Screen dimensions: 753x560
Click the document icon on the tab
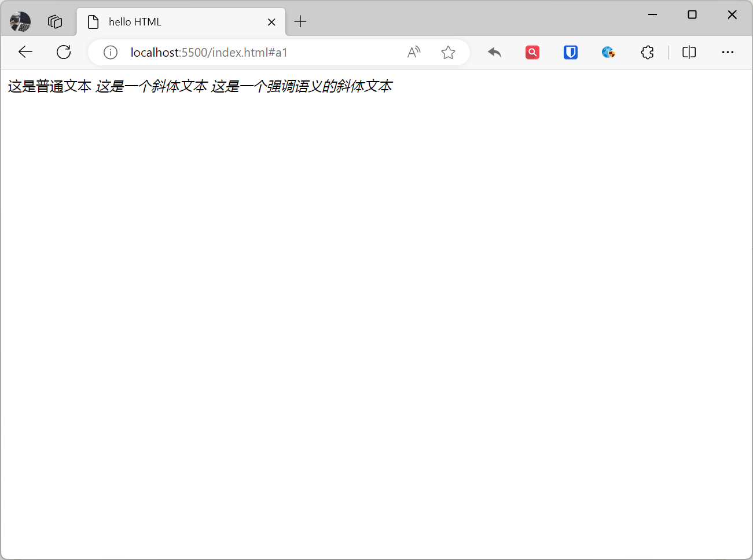pos(93,21)
